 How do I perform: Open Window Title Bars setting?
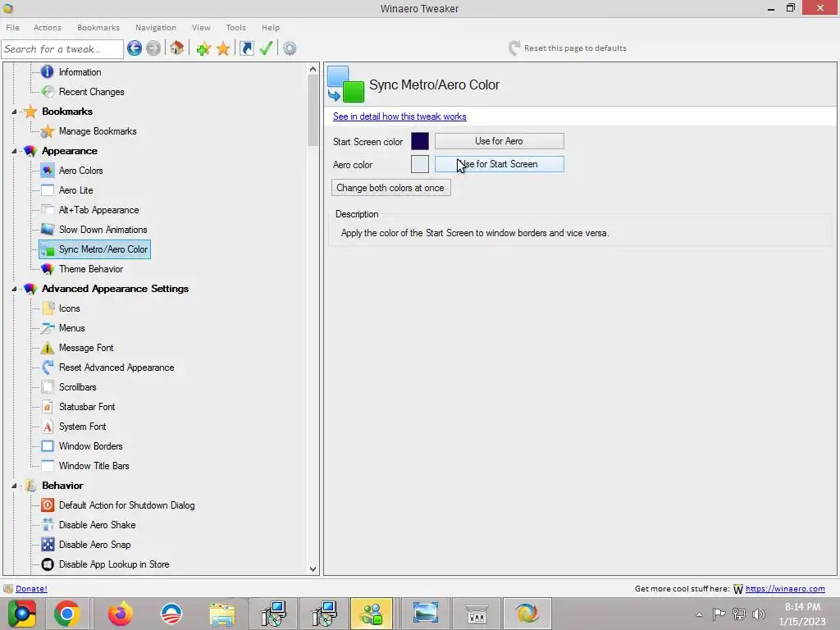(94, 466)
